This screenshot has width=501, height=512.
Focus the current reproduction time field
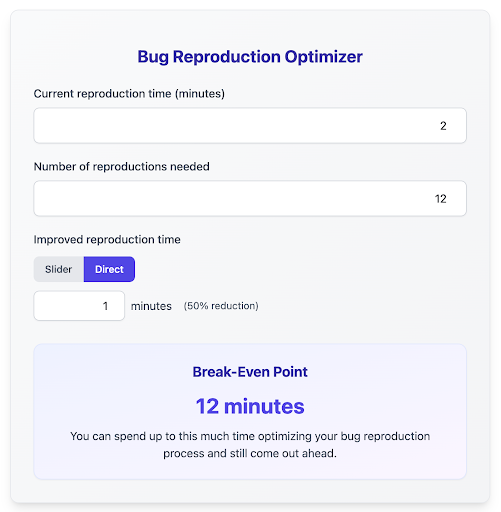click(250, 126)
